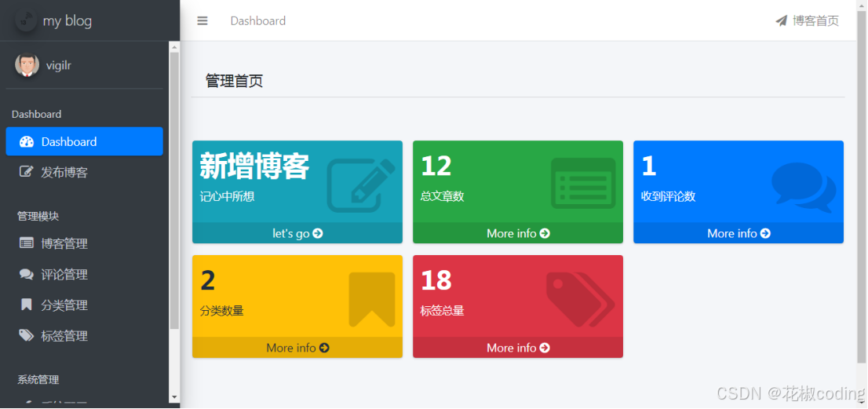868x409 pixels.
Task: Click the sidebar scrollbar down arrow
Action: [174, 397]
